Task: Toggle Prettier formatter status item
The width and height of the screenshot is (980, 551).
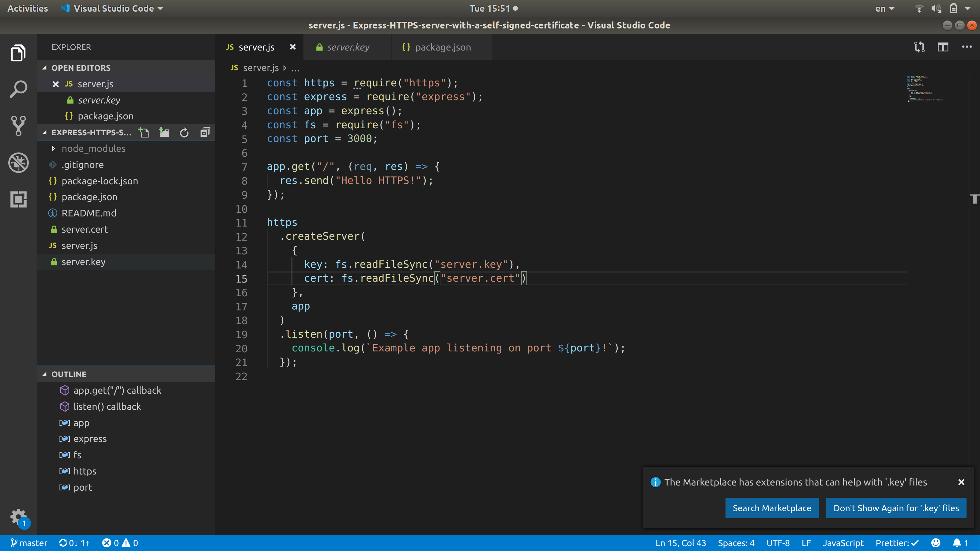Action: (897, 543)
